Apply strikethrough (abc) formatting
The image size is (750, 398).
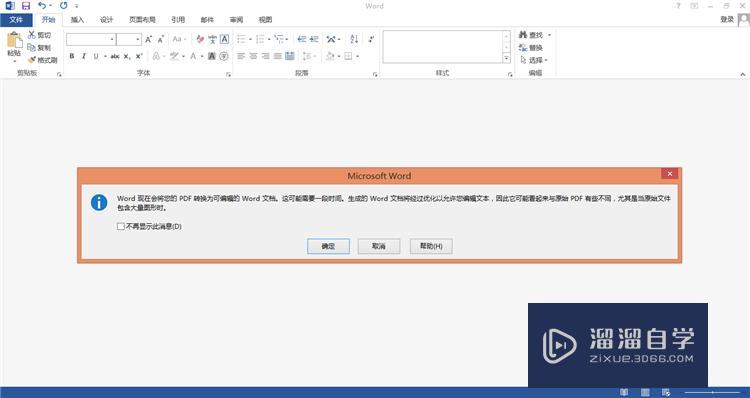[x=115, y=56]
